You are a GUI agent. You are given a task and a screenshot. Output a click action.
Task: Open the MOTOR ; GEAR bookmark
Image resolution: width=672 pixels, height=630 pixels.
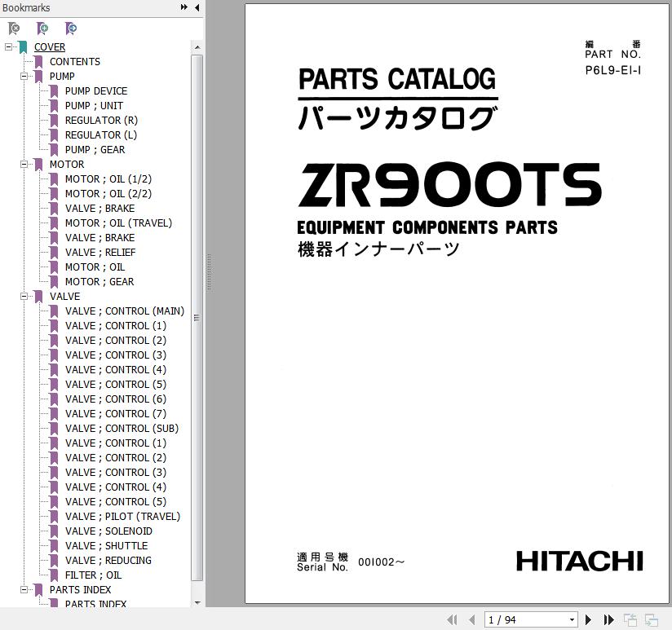(99, 281)
